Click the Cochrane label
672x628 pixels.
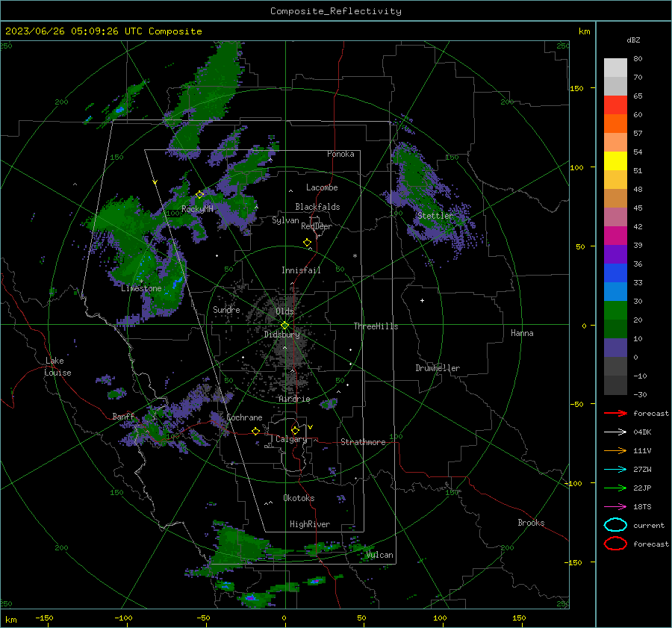tap(244, 417)
